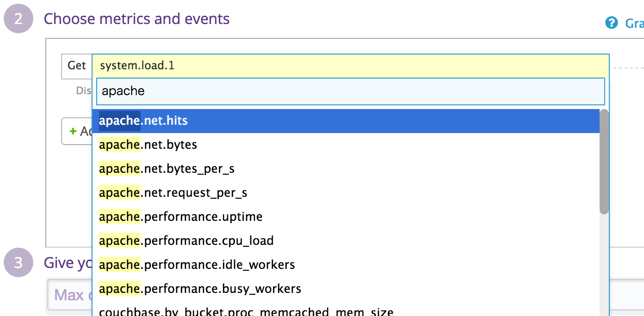Click the blue help question mark icon

[x=612, y=22]
